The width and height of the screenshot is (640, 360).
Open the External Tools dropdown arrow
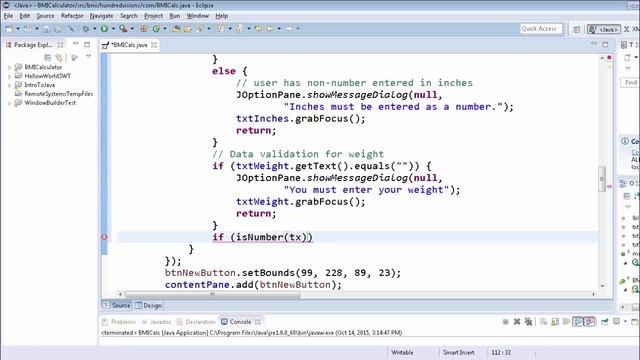pyautogui.click(x=132, y=29)
